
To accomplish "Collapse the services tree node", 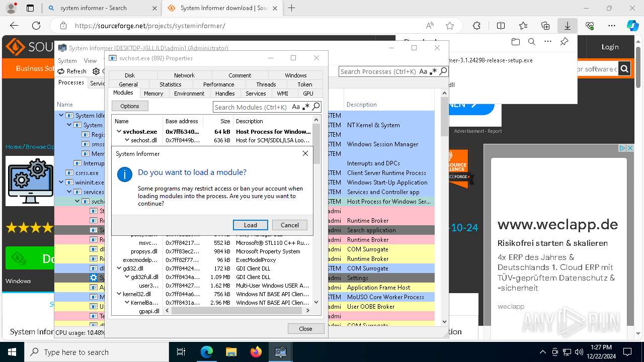I will (x=69, y=192).
